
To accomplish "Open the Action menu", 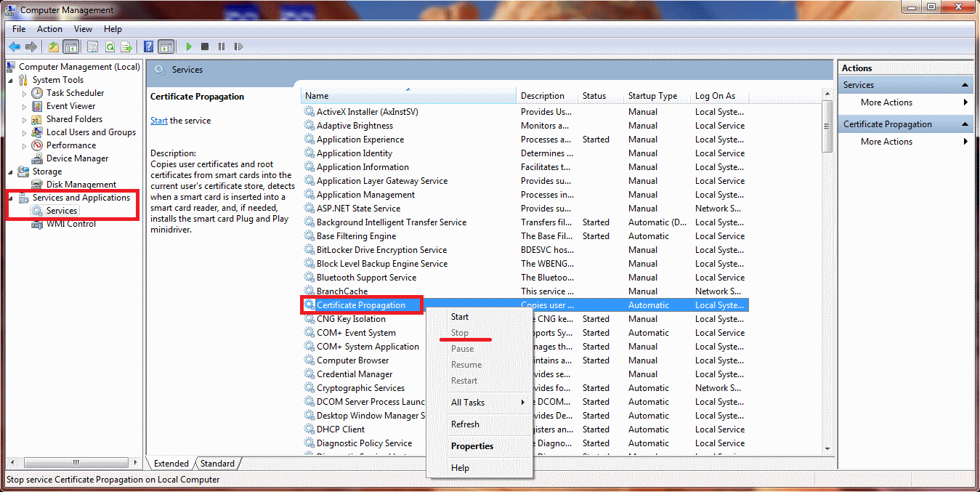I will (x=49, y=29).
